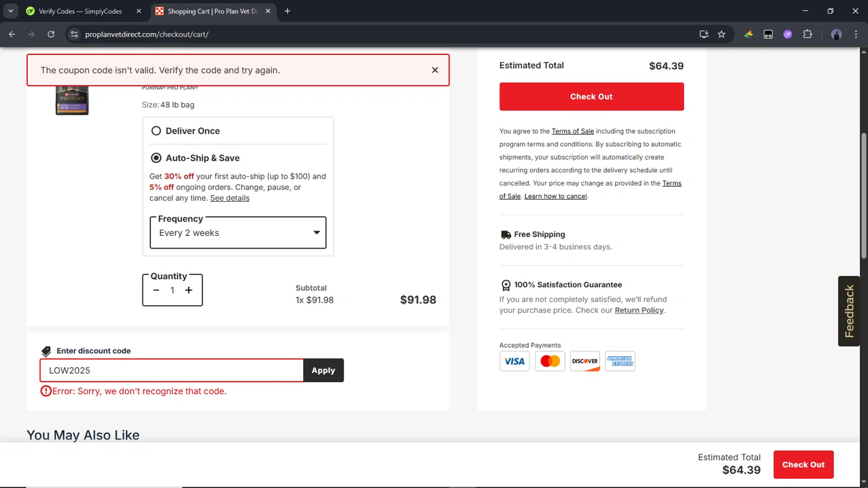Open the Return Policy link
Screen dimensions: 868x488
click(x=639, y=310)
